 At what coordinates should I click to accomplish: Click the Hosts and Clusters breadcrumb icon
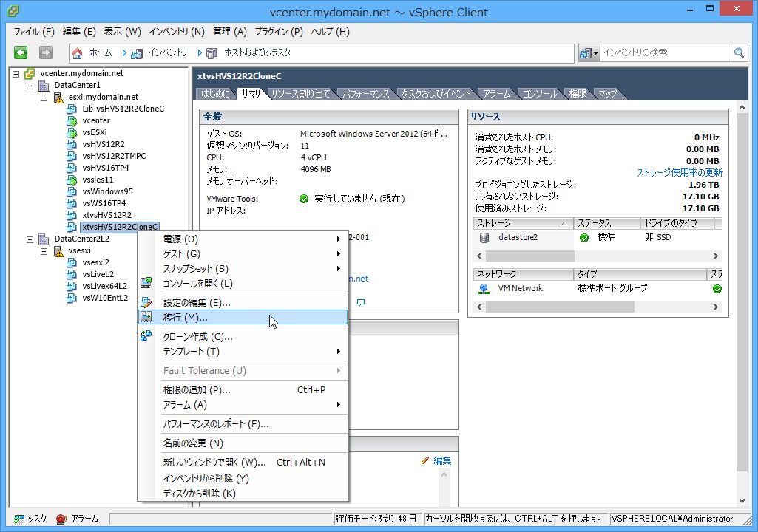[212, 53]
